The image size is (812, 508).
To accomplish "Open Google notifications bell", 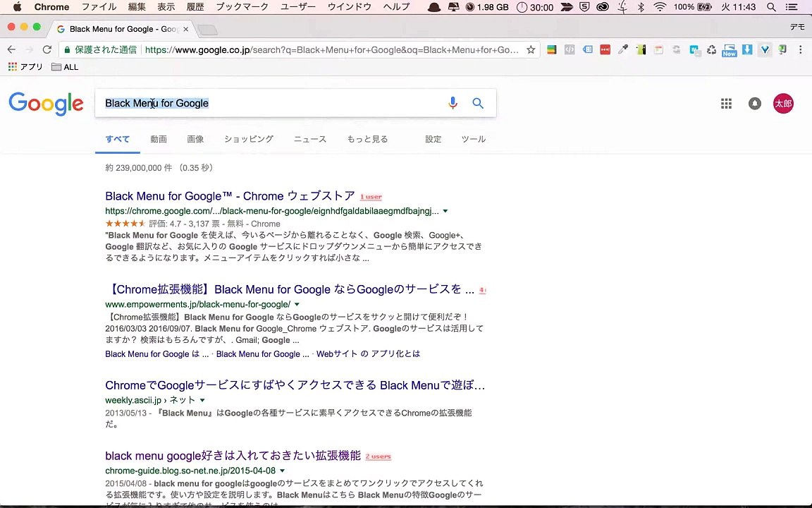I will [x=754, y=104].
